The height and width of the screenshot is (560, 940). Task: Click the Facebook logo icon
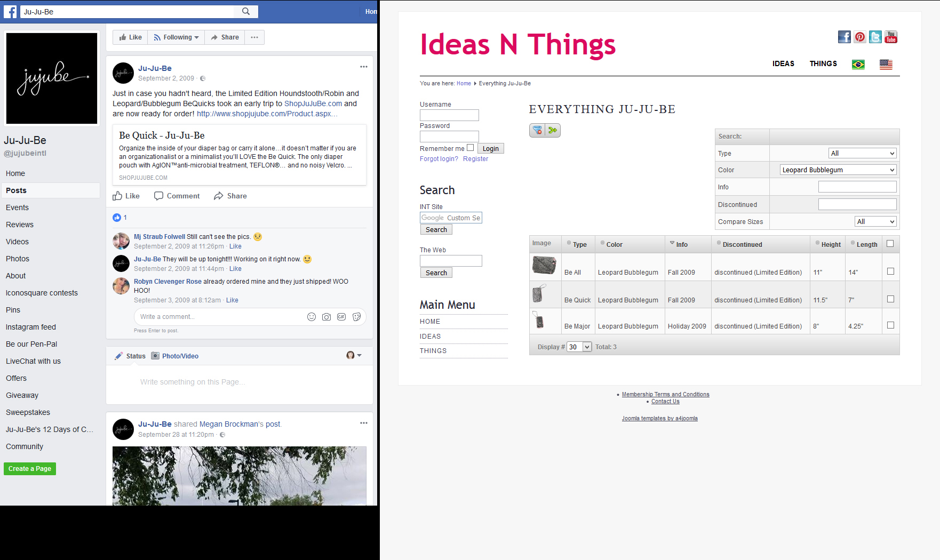[10, 12]
